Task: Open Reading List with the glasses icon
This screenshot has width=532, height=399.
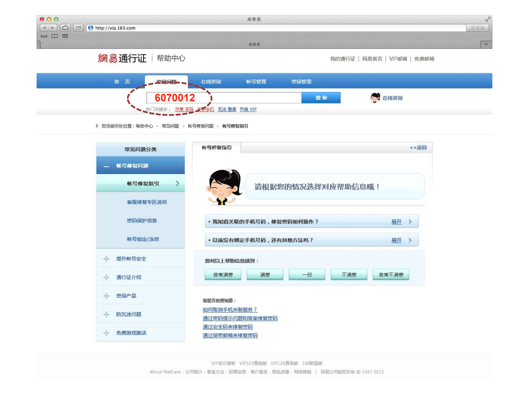Action: click(x=43, y=36)
